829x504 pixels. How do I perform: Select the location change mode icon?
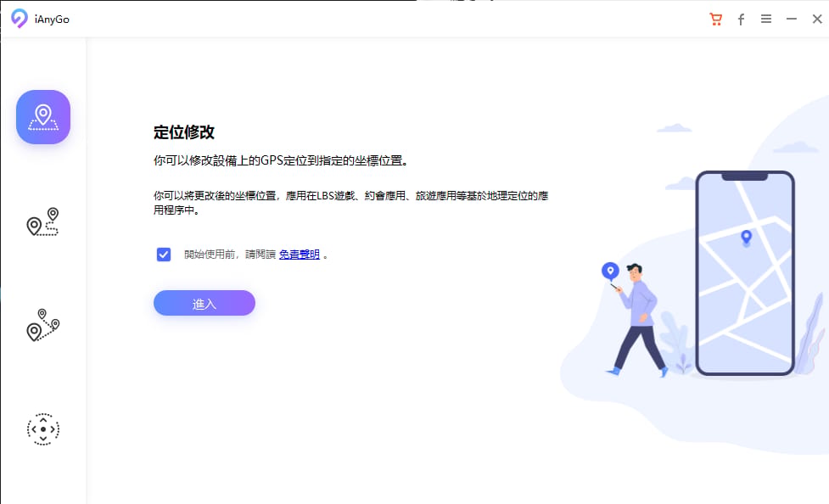coord(42,117)
